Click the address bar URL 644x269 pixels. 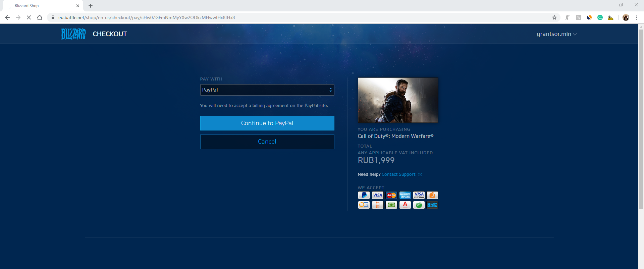[147, 17]
